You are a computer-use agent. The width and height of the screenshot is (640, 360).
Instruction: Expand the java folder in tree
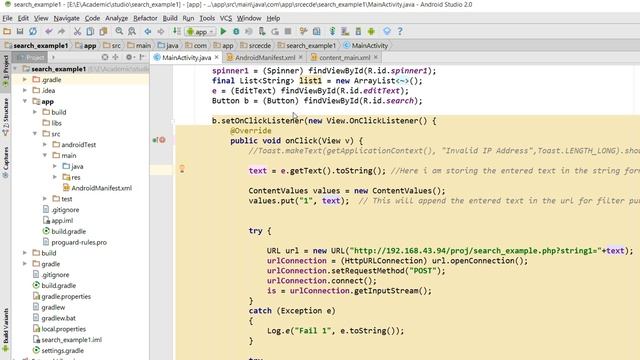[55, 166]
